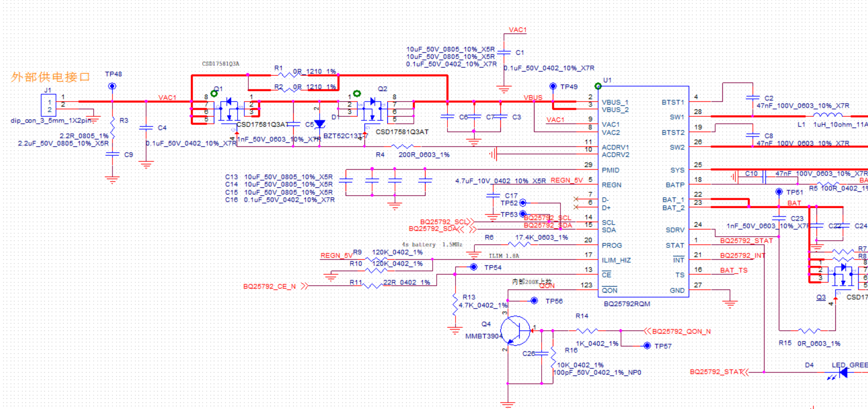The height and width of the screenshot is (409, 868).
Task: Click the C4 capacitor symbol
Action: [x=146, y=128]
